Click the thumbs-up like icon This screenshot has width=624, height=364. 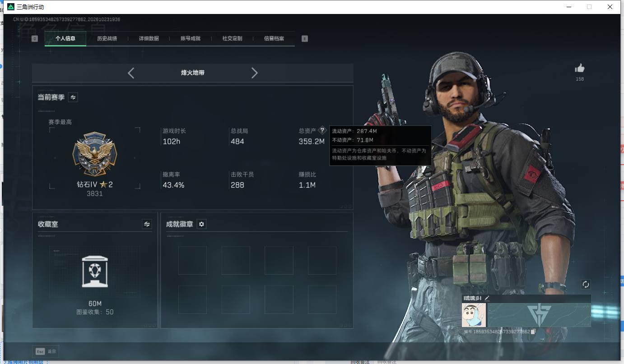tap(580, 68)
